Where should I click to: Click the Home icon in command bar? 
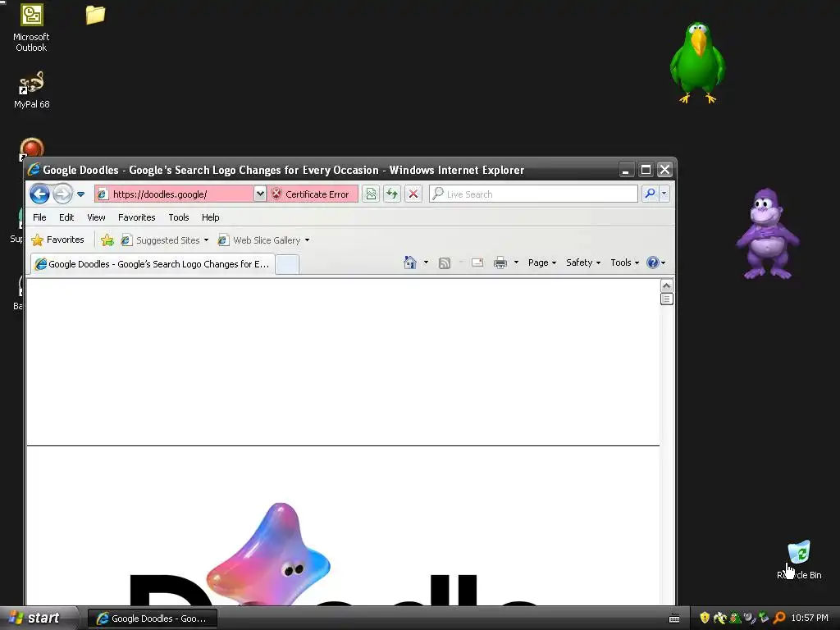click(410, 262)
